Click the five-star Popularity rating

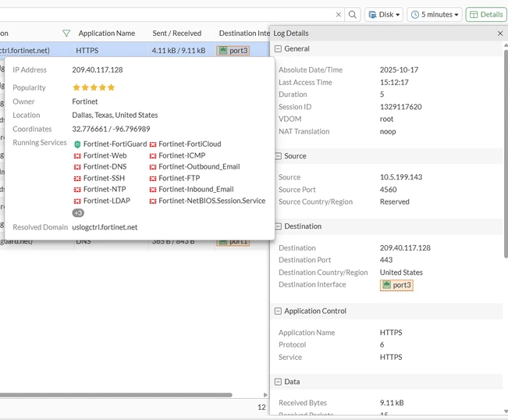[x=94, y=87]
